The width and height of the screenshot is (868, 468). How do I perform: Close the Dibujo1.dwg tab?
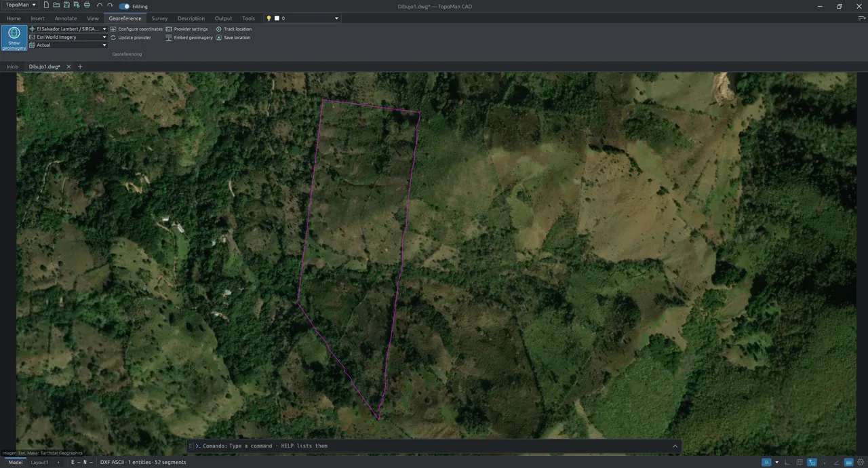pyautogui.click(x=68, y=66)
